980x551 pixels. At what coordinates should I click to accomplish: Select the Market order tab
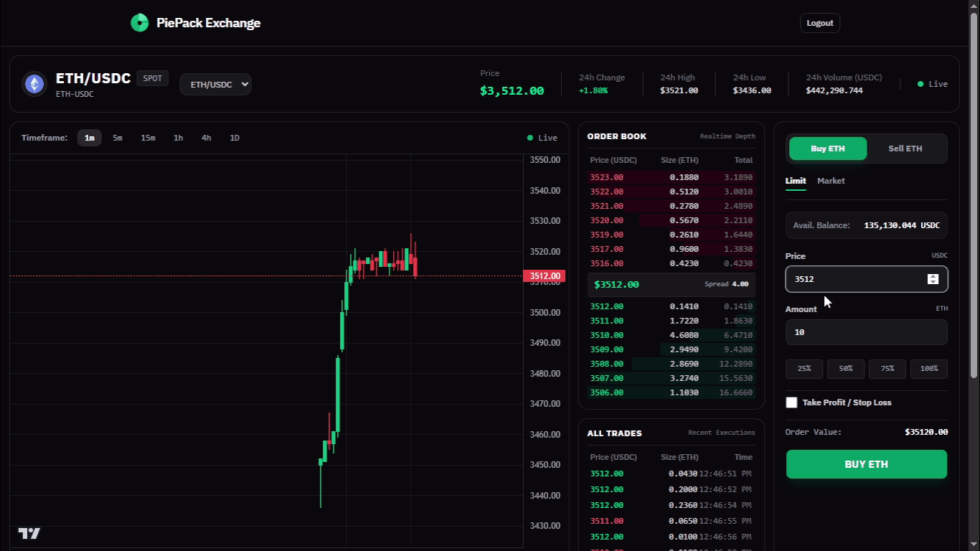(x=831, y=181)
